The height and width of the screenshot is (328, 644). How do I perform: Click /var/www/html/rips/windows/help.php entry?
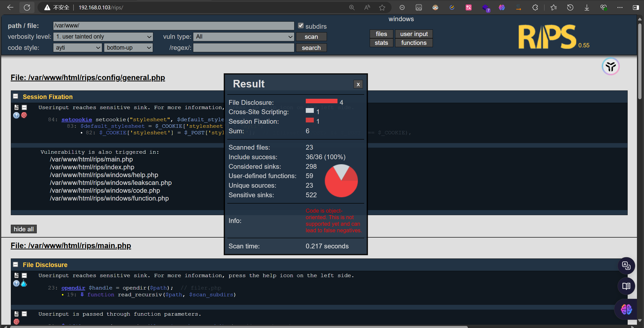(x=104, y=175)
